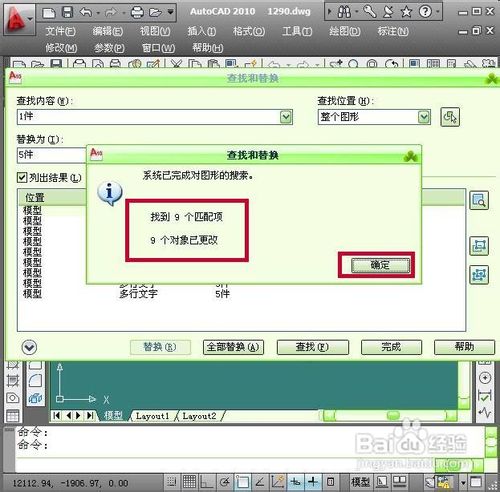Open the status bar application menu arrow
500x492 pixels.
(x=463, y=482)
